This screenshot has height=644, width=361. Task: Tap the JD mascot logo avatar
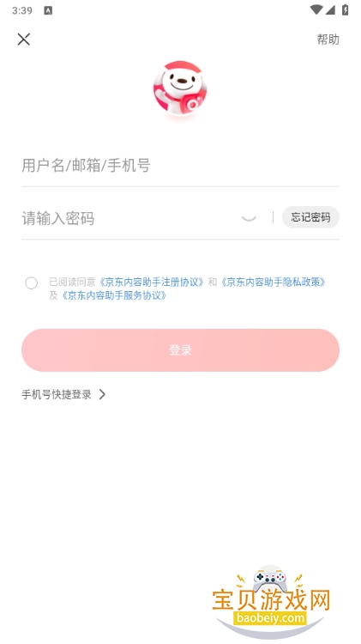(x=180, y=87)
